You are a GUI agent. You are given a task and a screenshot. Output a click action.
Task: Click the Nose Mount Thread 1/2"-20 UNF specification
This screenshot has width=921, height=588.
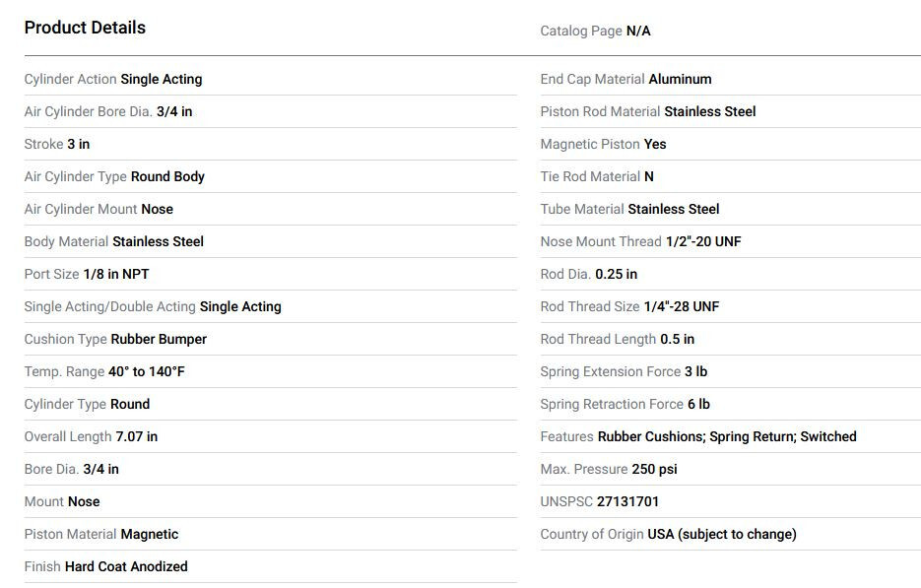coord(640,241)
